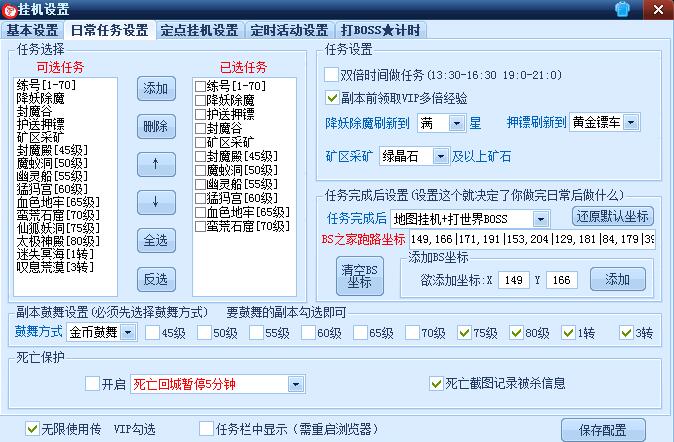Uncheck 无限使用传 checkbox

coord(32,429)
